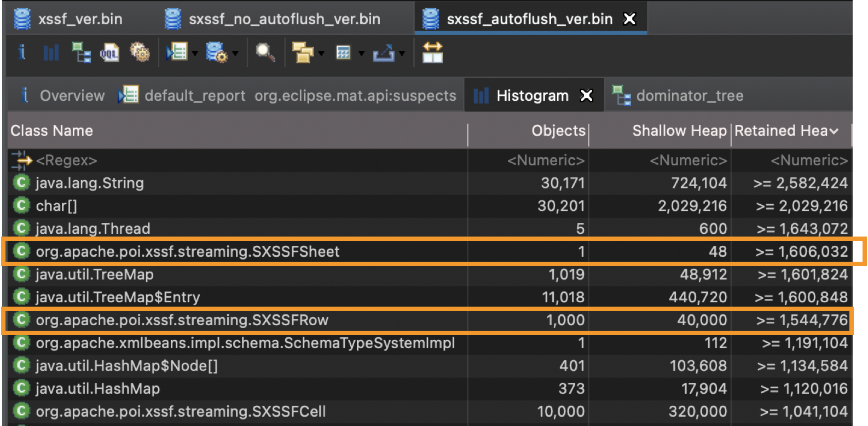
Task: Select the java.util.TreeMap class name
Action: coord(94,274)
